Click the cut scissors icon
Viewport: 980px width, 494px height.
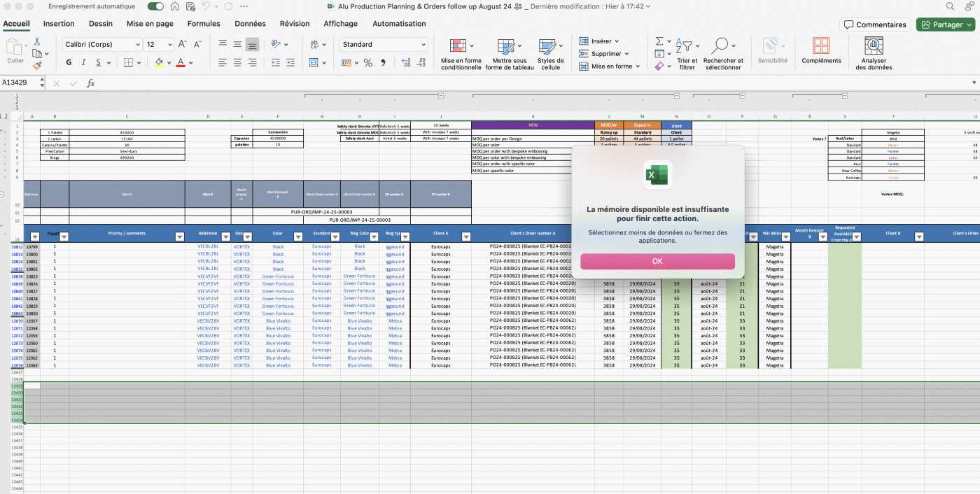[36, 42]
